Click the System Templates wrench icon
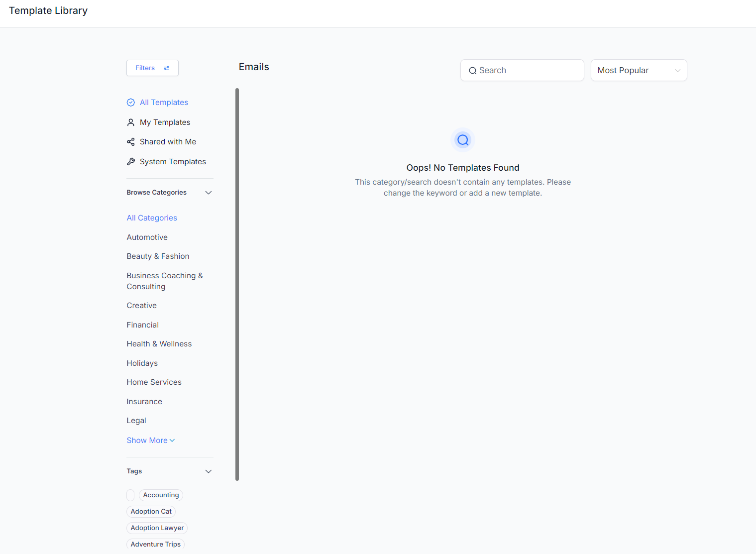756x554 pixels. [x=131, y=162]
